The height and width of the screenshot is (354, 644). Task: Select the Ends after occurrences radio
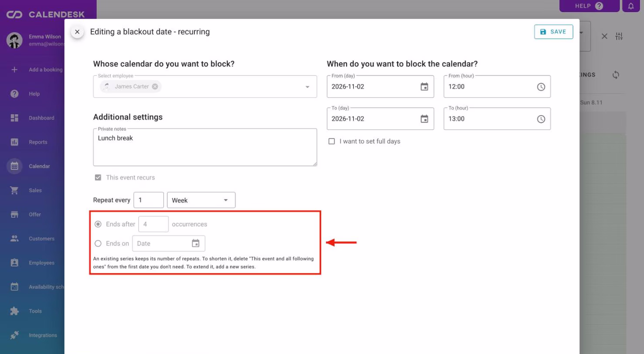98,224
